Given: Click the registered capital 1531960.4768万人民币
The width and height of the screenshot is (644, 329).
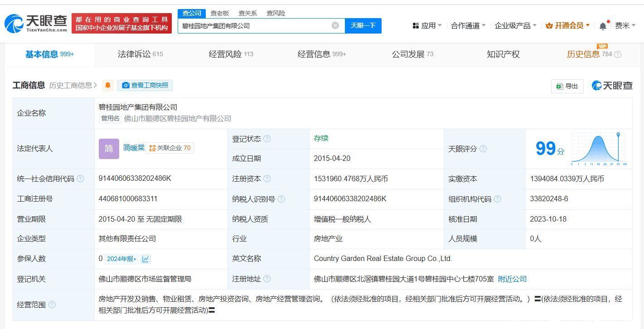Looking at the screenshot, I should click(x=351, y=179).
